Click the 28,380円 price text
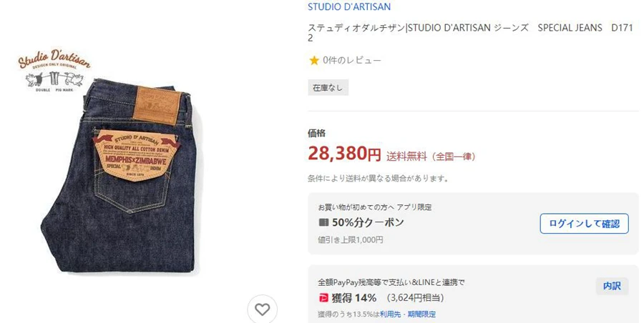Image resolution: width=644 pixels, height=323 pixels. [345, 154]
